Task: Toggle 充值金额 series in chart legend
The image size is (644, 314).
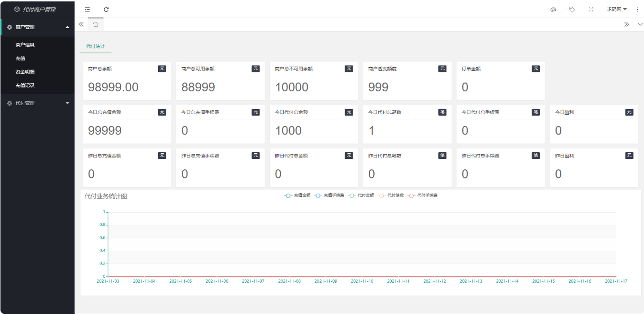Action: [297, 196]
